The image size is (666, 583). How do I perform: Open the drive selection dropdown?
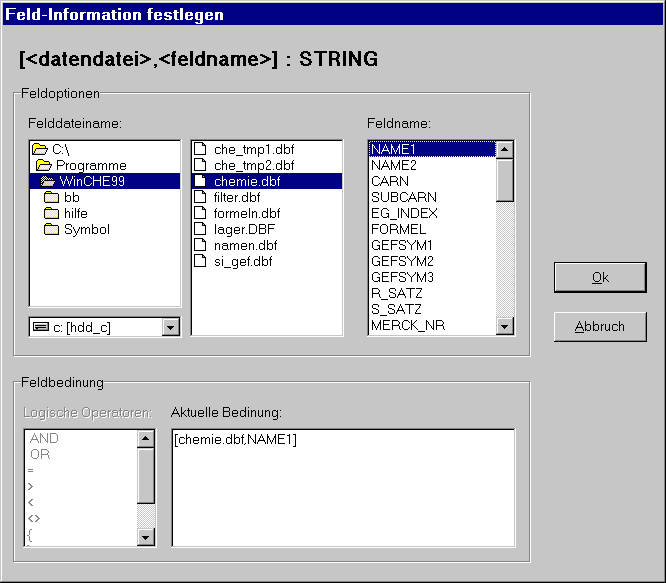(170, 327)
